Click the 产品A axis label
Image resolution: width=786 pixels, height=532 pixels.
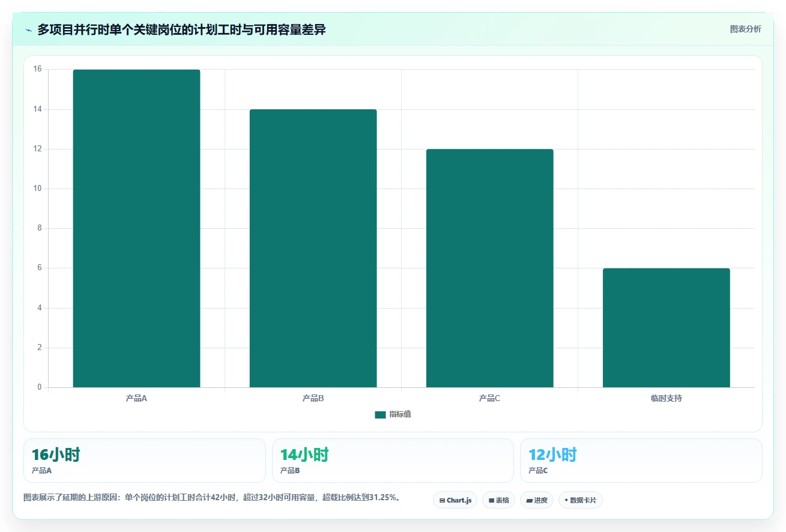(136, 398)
